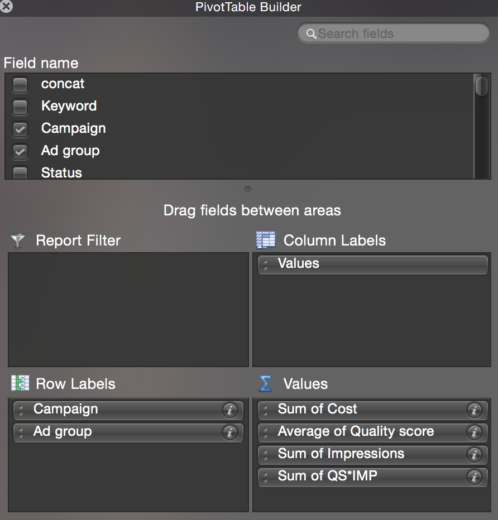
Task: Click the Row Labels icon
Action: point(20,383)
